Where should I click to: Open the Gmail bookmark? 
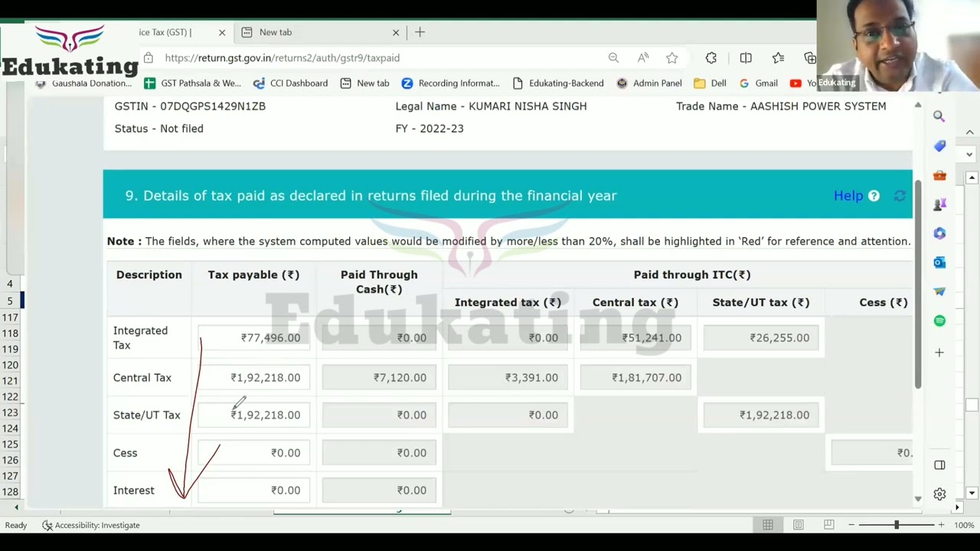[758, 83]
